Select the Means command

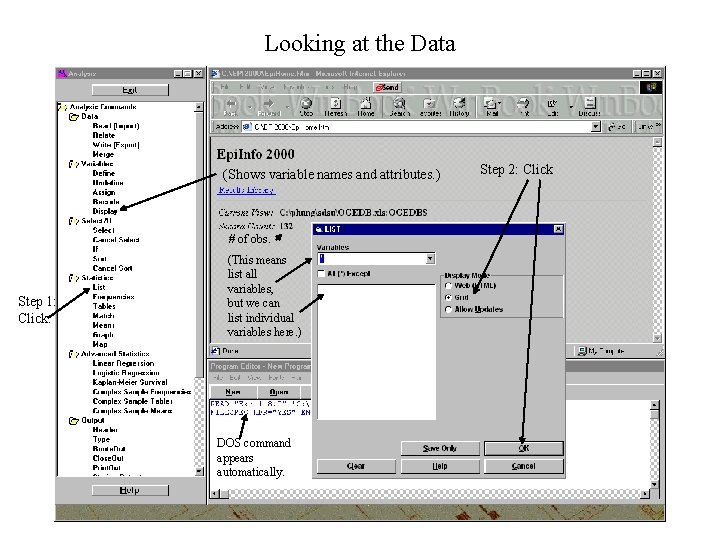103,326
